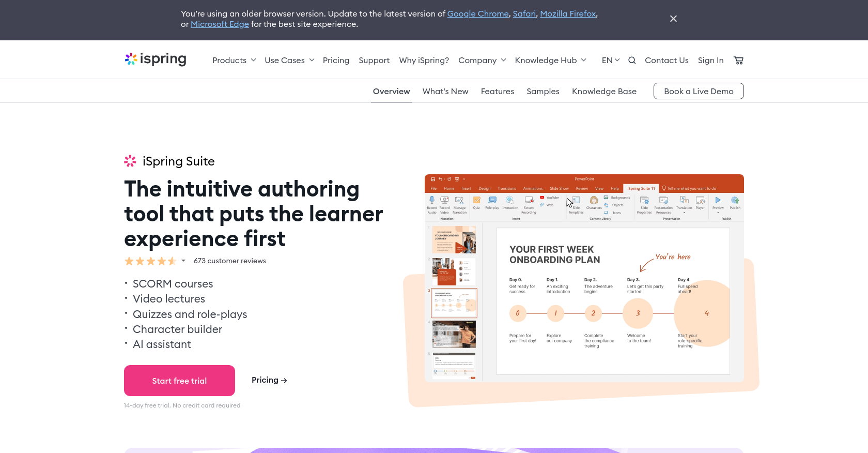The image size is (868, 453).
Task: Click the Interaction icon in the ribbon image
Action: click(510, 200)
